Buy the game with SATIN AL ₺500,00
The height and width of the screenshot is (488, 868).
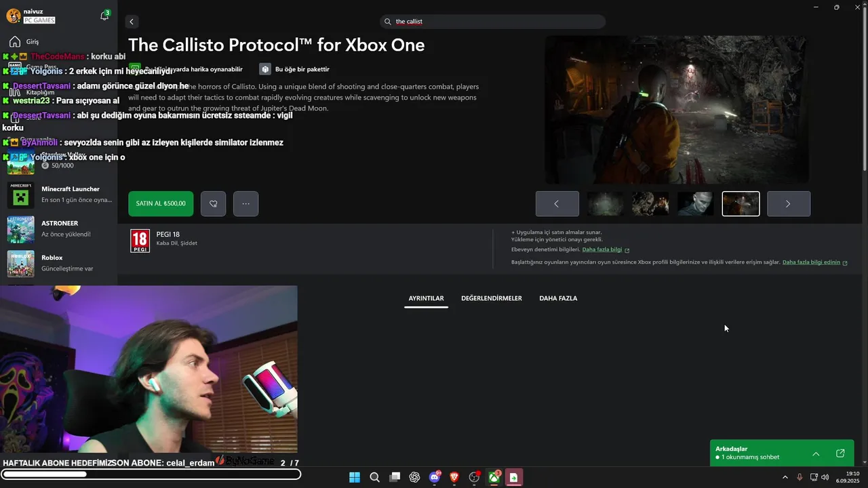point(161,203)
